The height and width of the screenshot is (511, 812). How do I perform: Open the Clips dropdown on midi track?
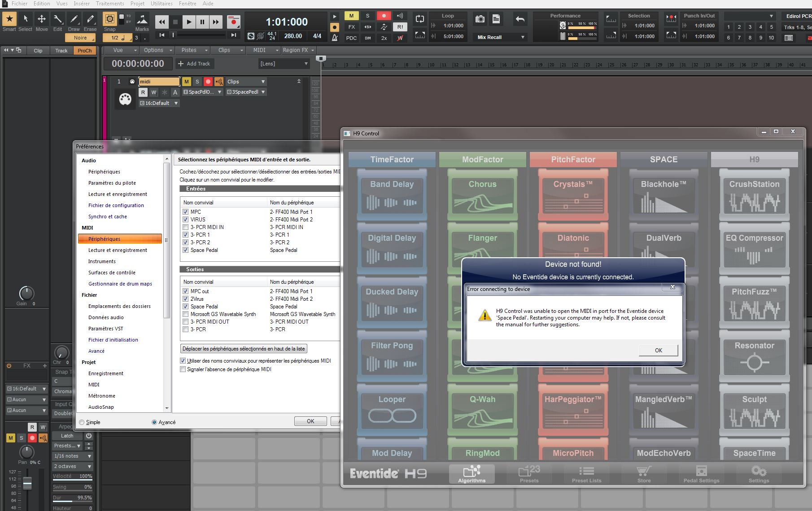click(246, 82)
